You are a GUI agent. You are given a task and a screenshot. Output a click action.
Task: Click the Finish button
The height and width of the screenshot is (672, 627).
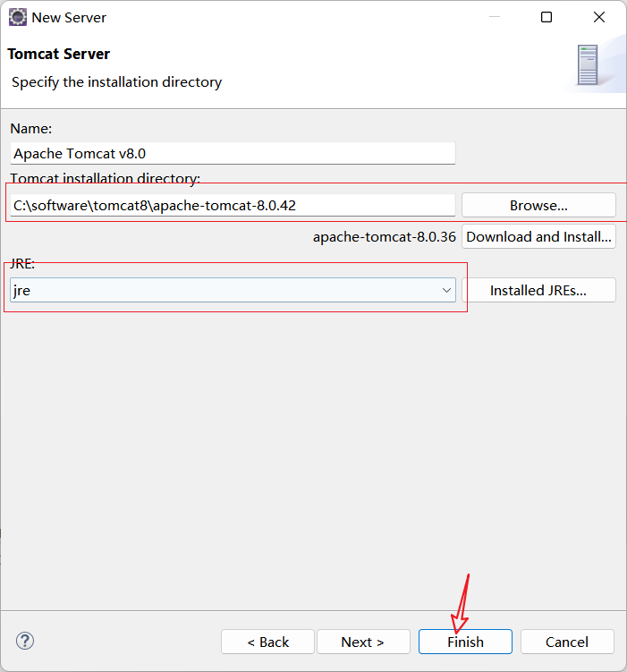465,642
